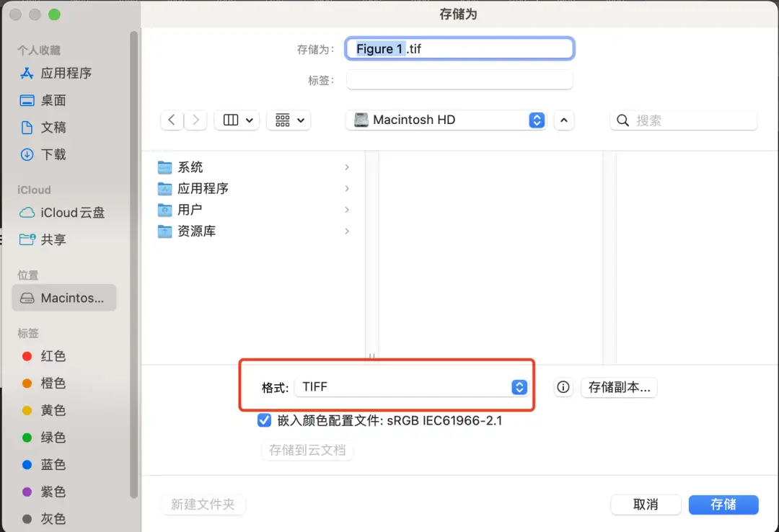Expand the 系统 folder chevron

coord(347,167)
